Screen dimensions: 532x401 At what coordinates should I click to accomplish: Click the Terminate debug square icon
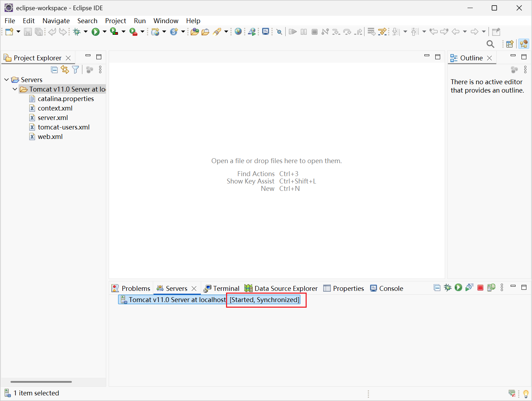click(x=315, y=32)
